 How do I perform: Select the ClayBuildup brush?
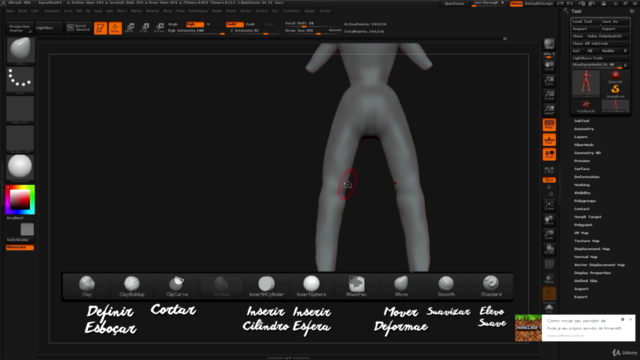point(132,286)
